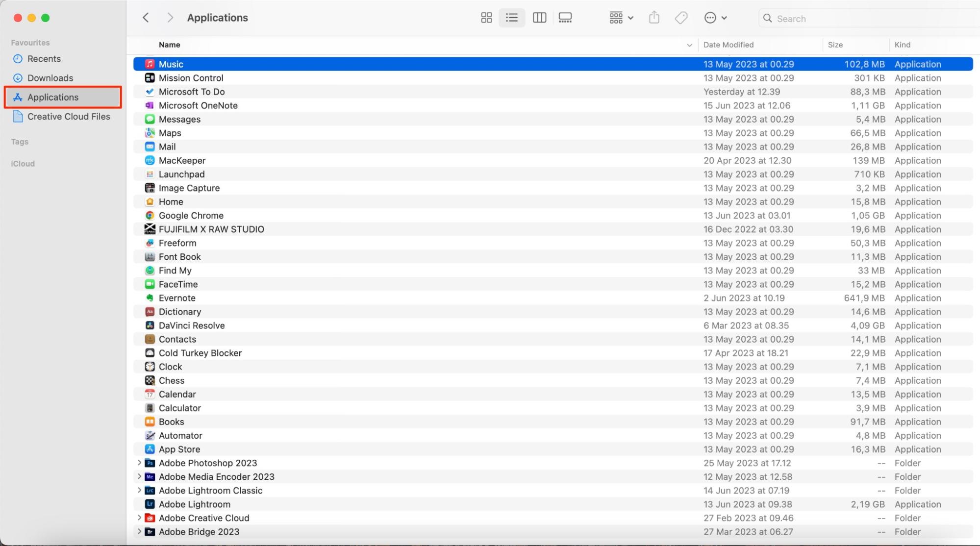Switch to icon grid view
This screenshot has height=546, width=980.
486,18
